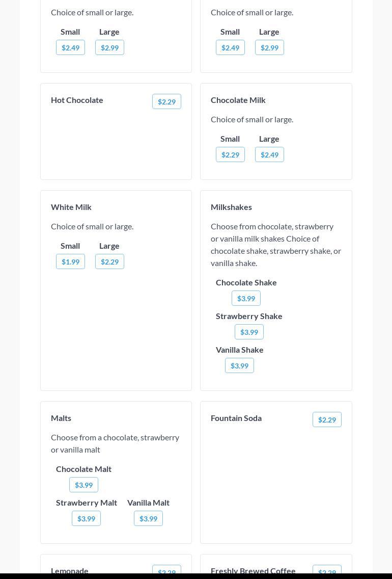Open the Fountain Soda item title
Viewport: 392px width, 579px height.
[x=236, y=418]
